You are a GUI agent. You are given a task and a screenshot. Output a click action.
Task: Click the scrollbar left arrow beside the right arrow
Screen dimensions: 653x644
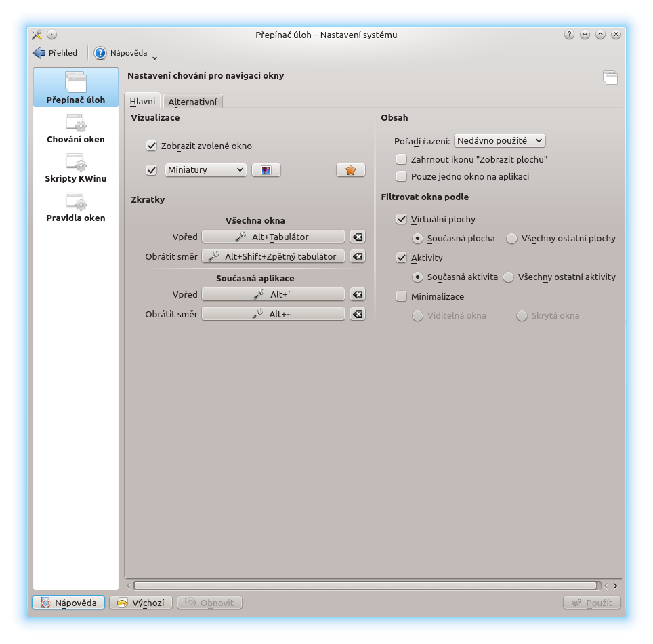pos(606,586)
